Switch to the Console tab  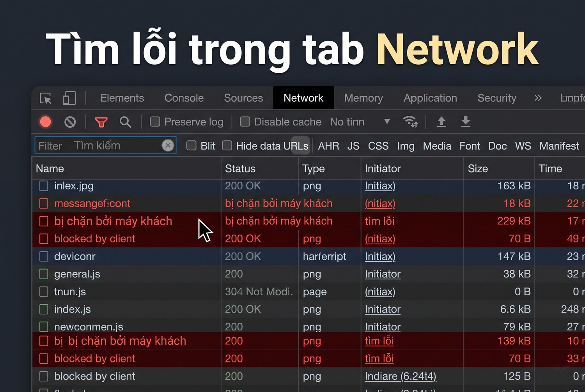[184, 98]
